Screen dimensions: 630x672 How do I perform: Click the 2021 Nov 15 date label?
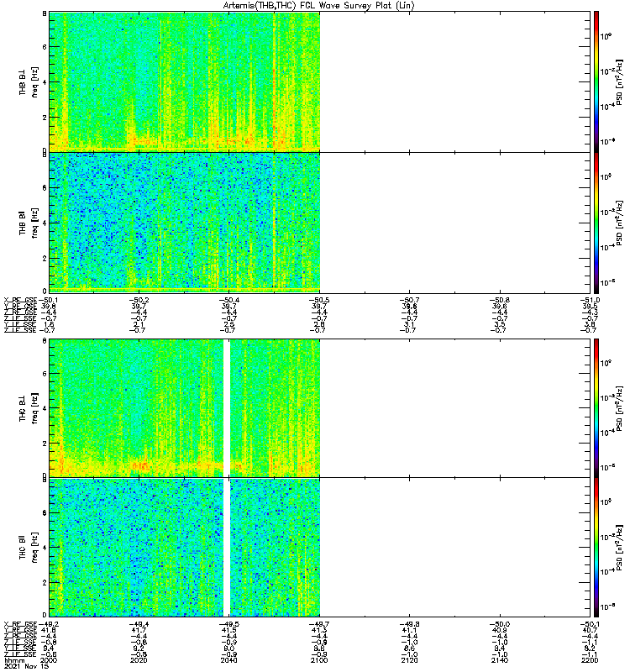tap(27, 666)
